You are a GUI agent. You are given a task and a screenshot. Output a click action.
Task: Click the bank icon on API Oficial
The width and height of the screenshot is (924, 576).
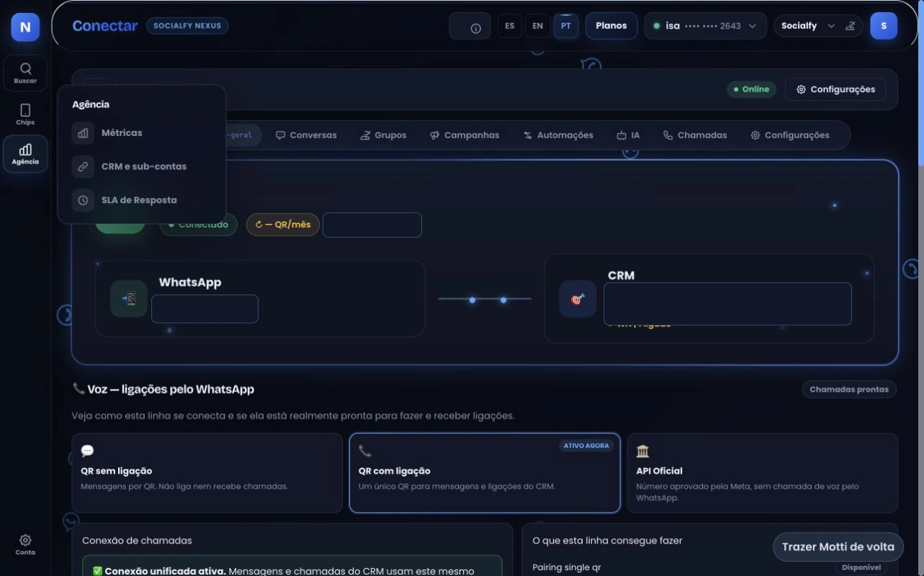tap(642, 451)
